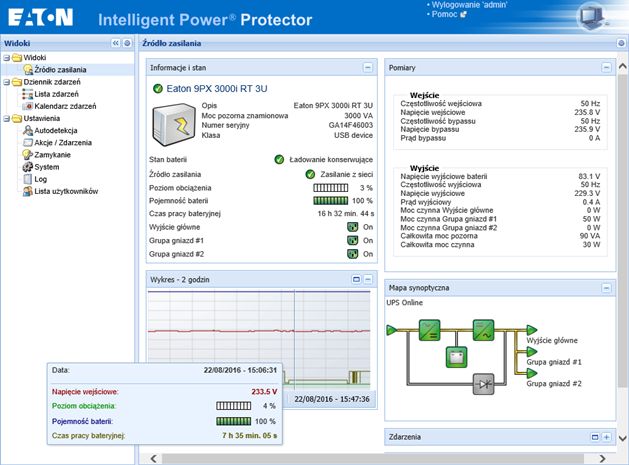Click the computer icon in header corner
Viewport: 629px width, 465px height.
coord(592,16)
